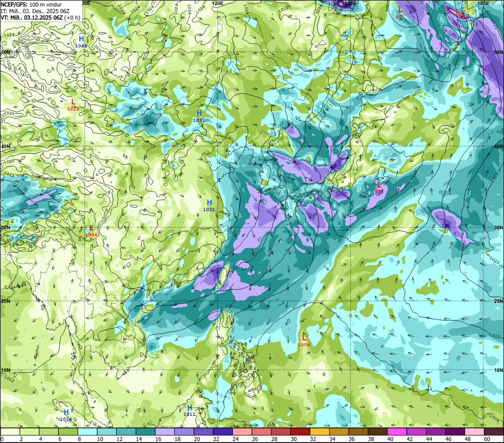Screen dimensions: 504x443
Task: Click the 'VT: Mið.. 03.12.2025 06Z (+0 h)' line
Action: [40, 17]
